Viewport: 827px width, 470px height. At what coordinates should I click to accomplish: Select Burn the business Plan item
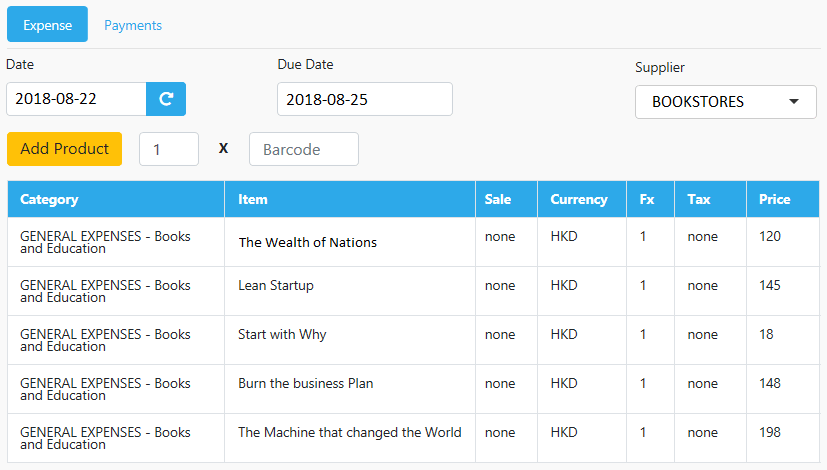[x=305, y=383]
